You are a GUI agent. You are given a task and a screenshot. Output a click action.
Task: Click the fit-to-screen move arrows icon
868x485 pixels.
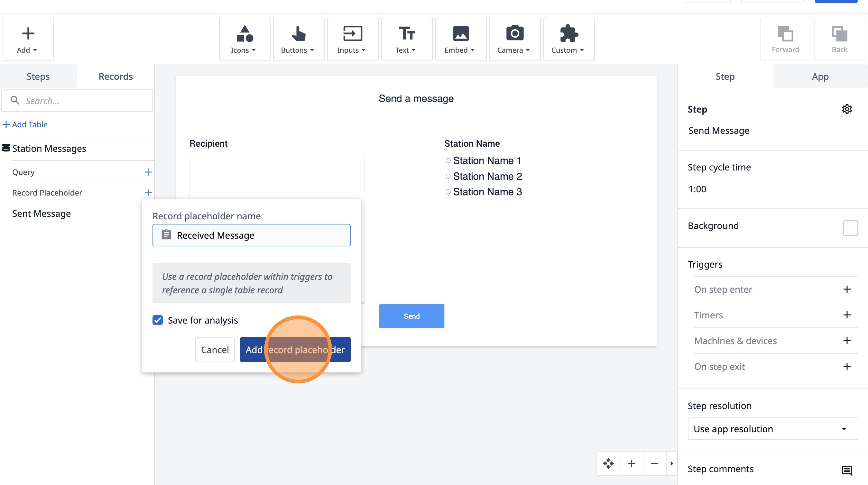pyautogui.click(x=608, y=463)
